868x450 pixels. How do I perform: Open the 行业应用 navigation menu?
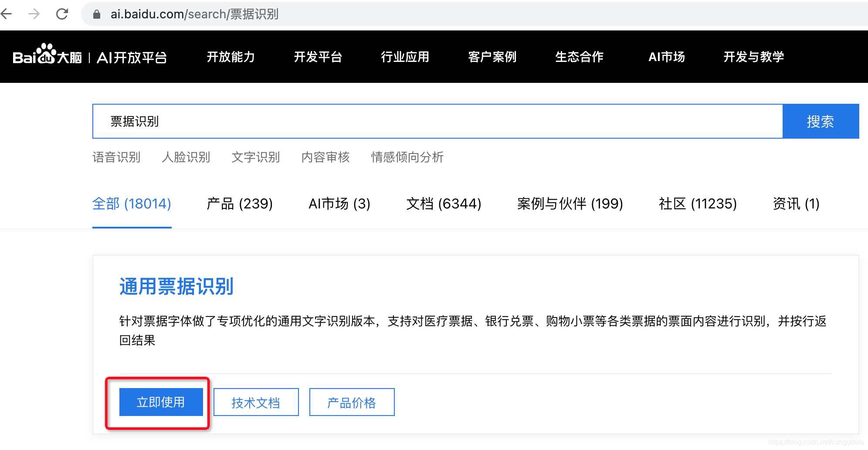tap(405, 57)
